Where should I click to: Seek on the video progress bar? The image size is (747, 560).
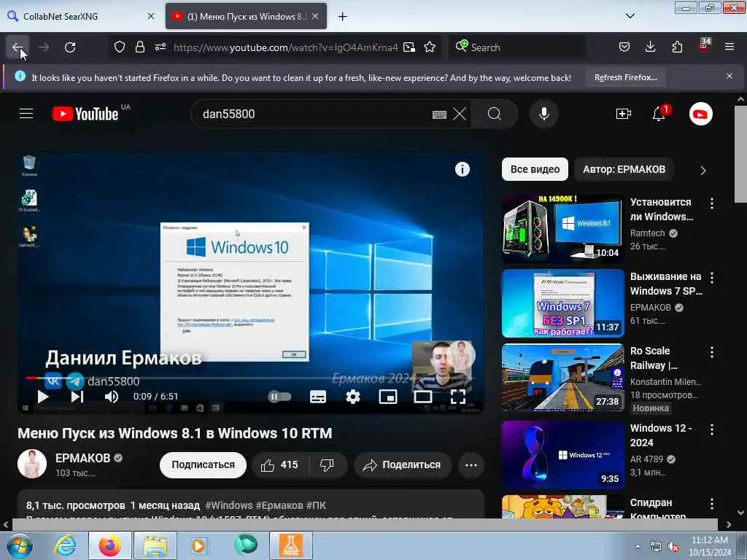pos(250,378)
